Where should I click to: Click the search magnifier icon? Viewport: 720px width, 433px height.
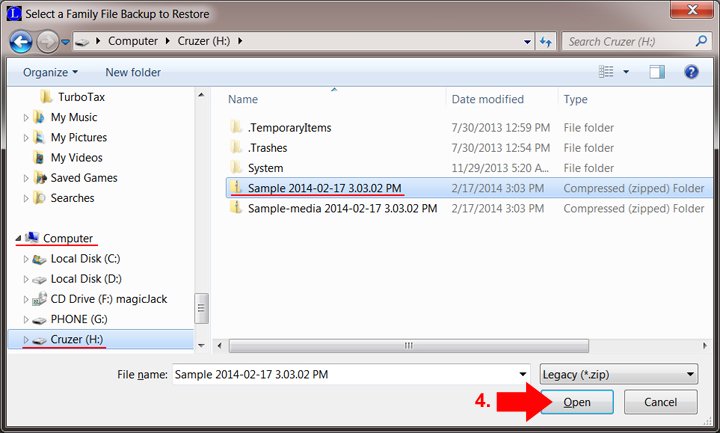pos(701,41)
